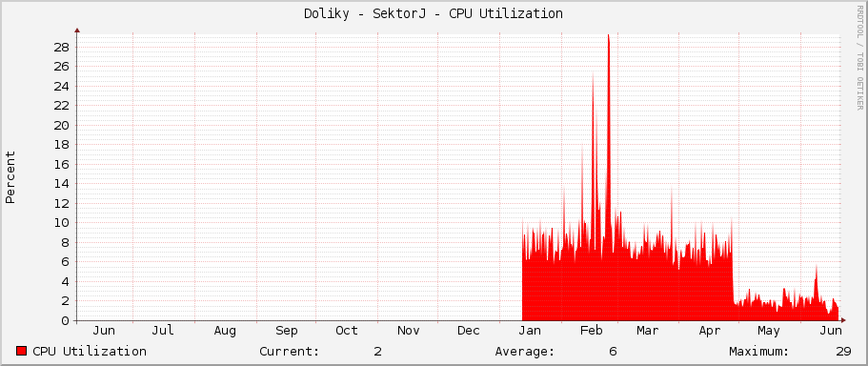
Task: Click the 'May' x-axis month label
Action: 768,331
